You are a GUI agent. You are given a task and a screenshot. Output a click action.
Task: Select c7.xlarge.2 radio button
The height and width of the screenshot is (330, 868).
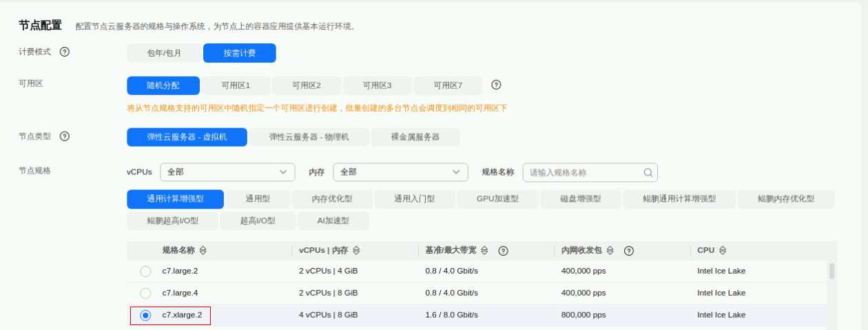(145, 316)
